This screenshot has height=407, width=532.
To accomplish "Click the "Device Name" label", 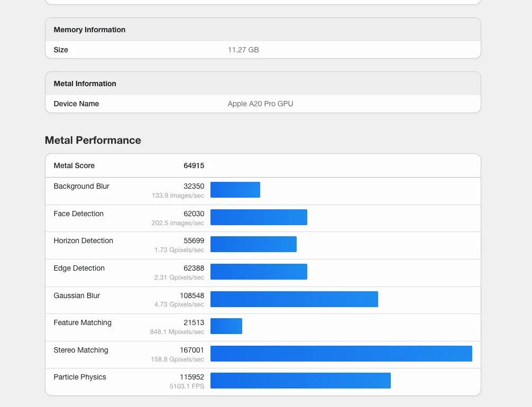I will pos(76,104).
